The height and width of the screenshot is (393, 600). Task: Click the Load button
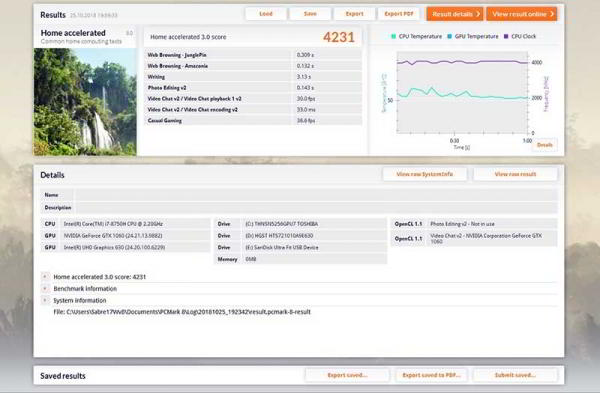(266, 14)
